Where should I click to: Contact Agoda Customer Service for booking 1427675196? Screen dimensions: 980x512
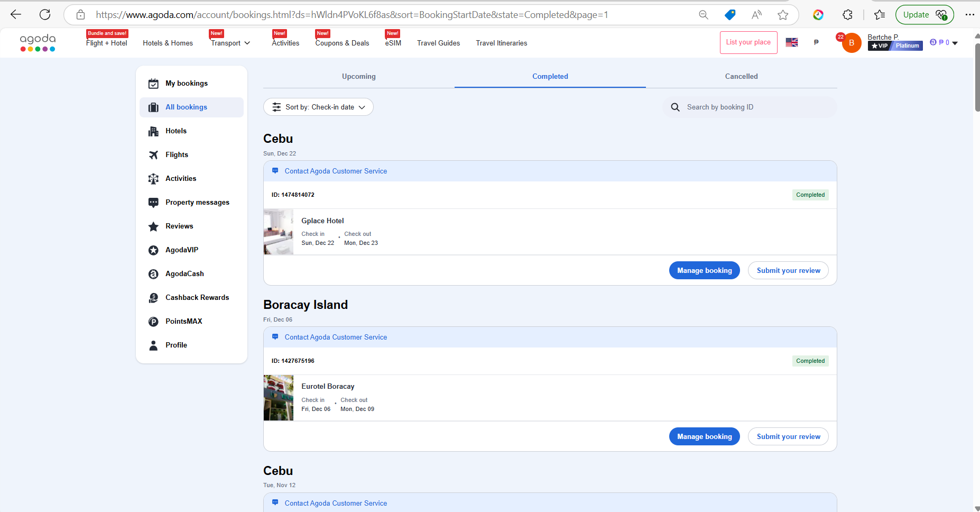click(336, 337)
